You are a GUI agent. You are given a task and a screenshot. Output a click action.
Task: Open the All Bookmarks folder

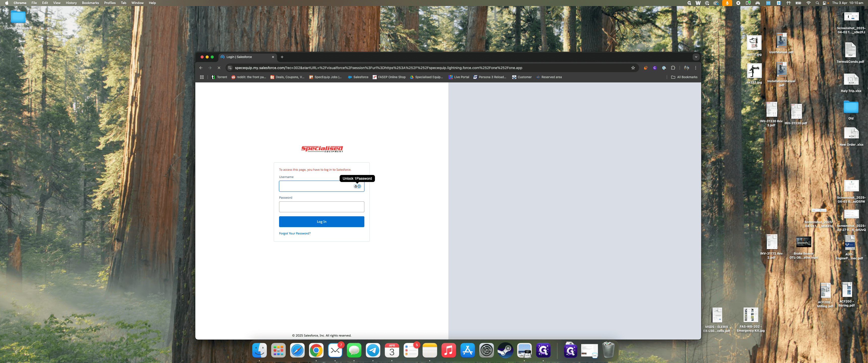click(x=684, y=77)
